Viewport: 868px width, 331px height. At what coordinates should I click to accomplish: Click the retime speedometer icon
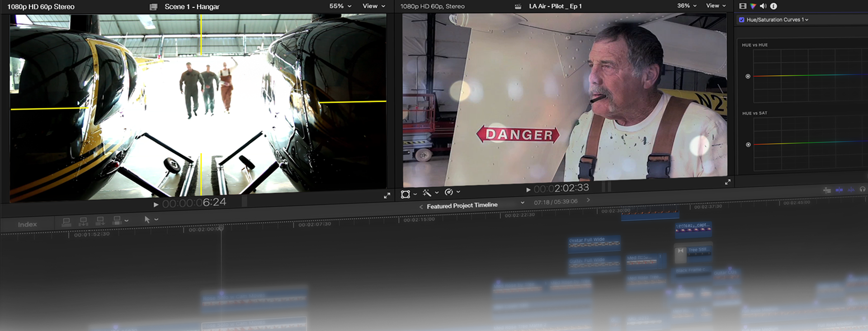tap(448, 192)
